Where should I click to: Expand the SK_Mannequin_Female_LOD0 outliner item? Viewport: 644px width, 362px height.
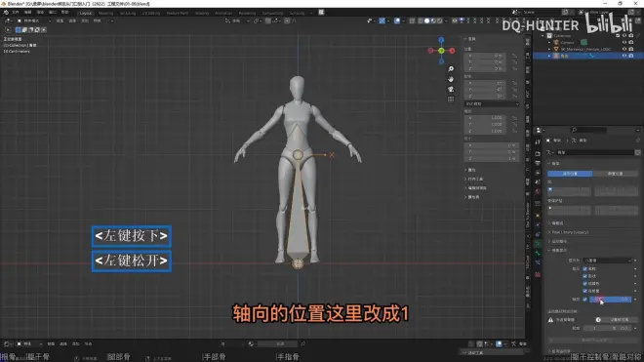(549, 49)
